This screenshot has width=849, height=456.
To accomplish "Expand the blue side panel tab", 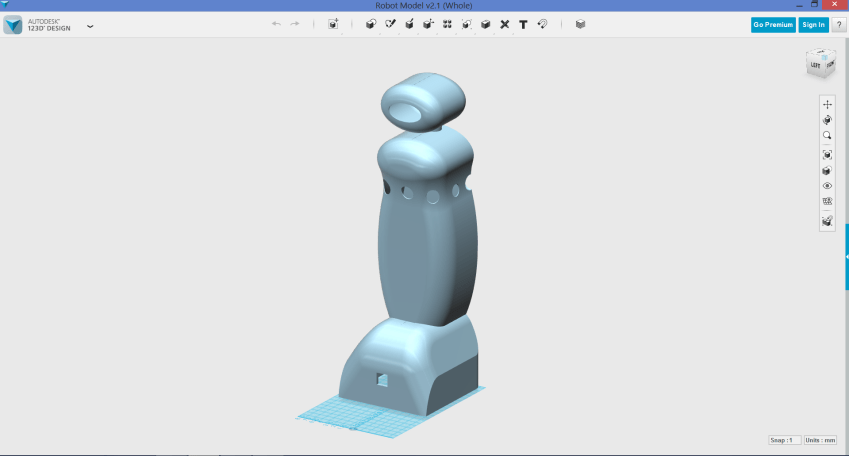I will (847, 257).
